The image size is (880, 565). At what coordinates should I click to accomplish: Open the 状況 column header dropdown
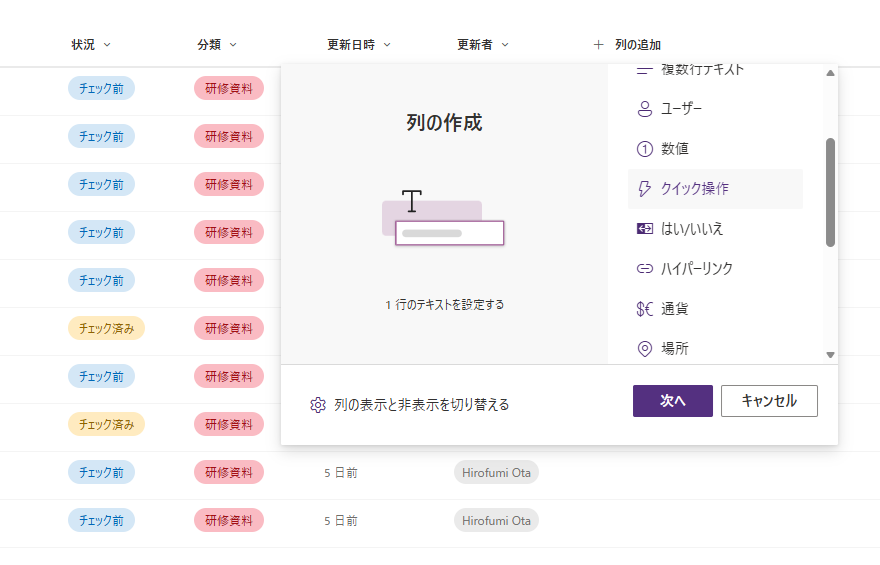tap(107, 45)
